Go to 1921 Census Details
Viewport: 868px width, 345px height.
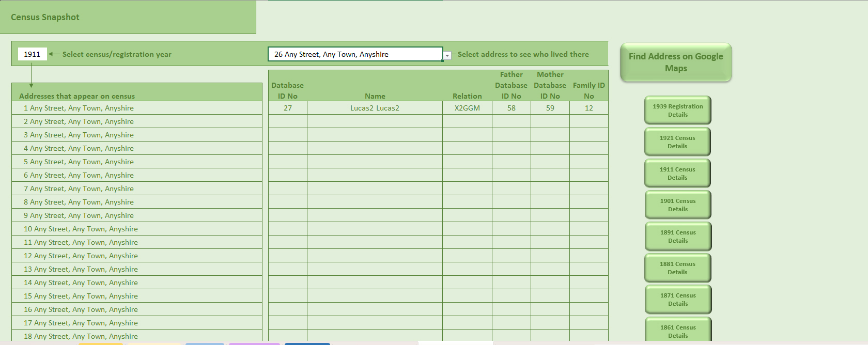coord(677,142)
